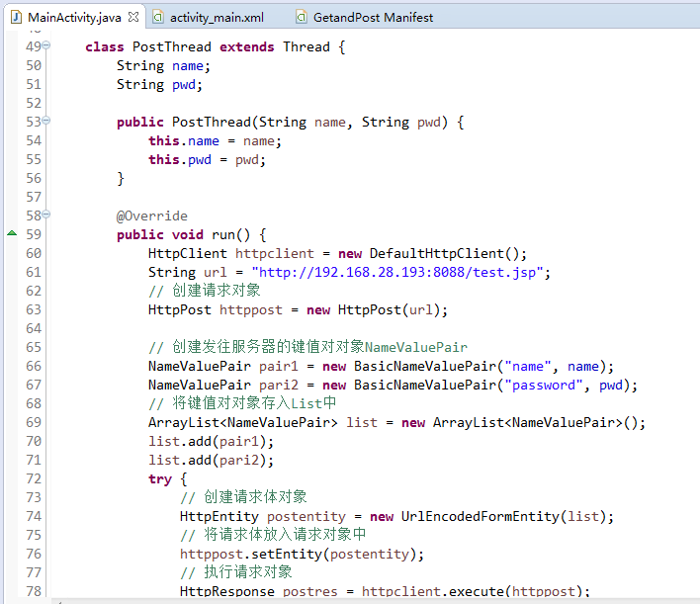Click the comment "// 执行请求对象" on line 77
This screenshot has width=700, height=604.
(x=235, y=571)
